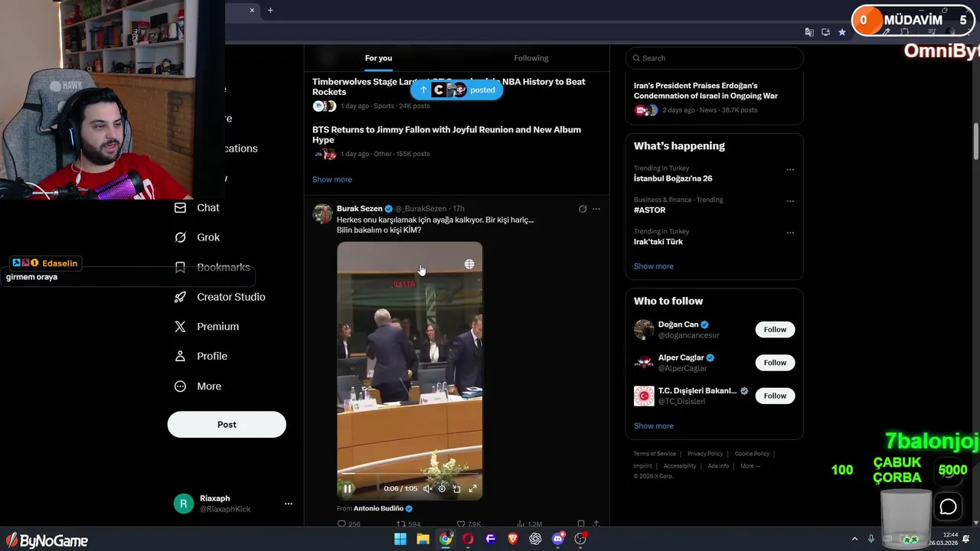The image size is (980, 551).
Task: Click the video overlay icon top-right
Action: 469,264
